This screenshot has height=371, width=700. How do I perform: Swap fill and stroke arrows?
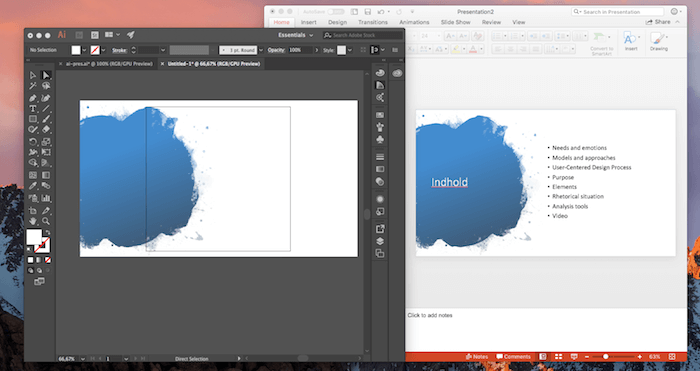click(47, 232)
